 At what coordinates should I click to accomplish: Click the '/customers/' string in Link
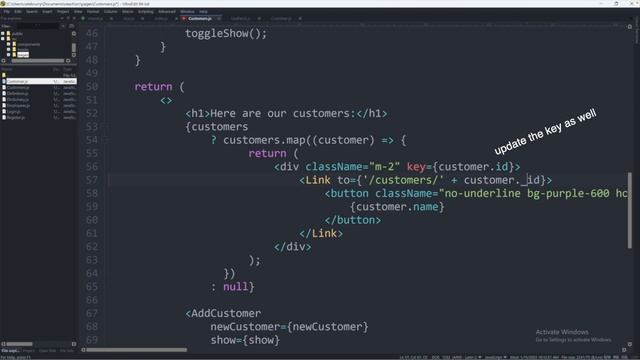[x=403, y=180]
